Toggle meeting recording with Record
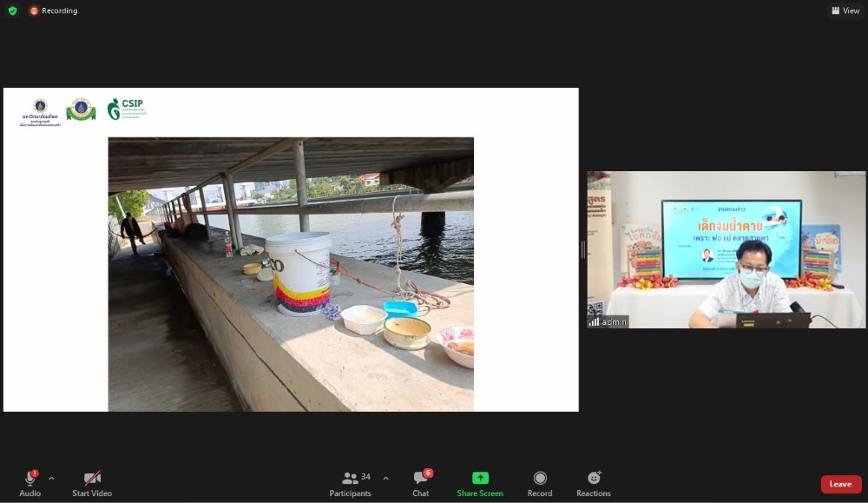This screenshot has width=868, height=503. [540, 483]
